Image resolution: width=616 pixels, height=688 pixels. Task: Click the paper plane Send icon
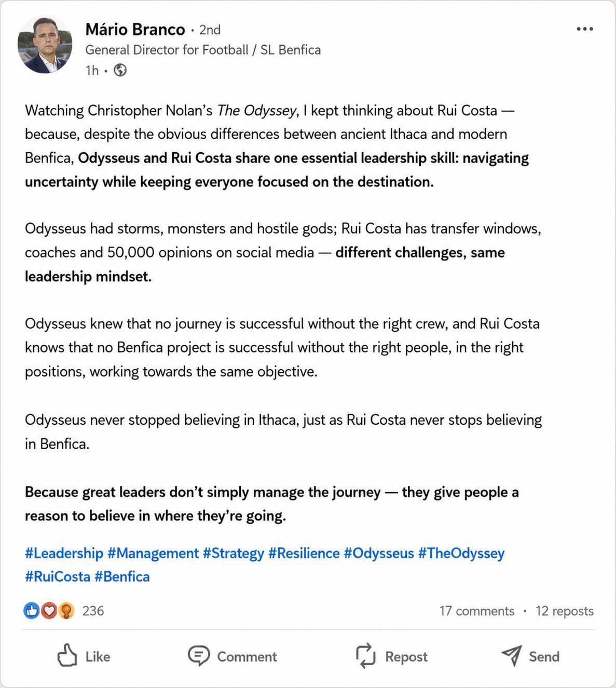click(511, 656)
